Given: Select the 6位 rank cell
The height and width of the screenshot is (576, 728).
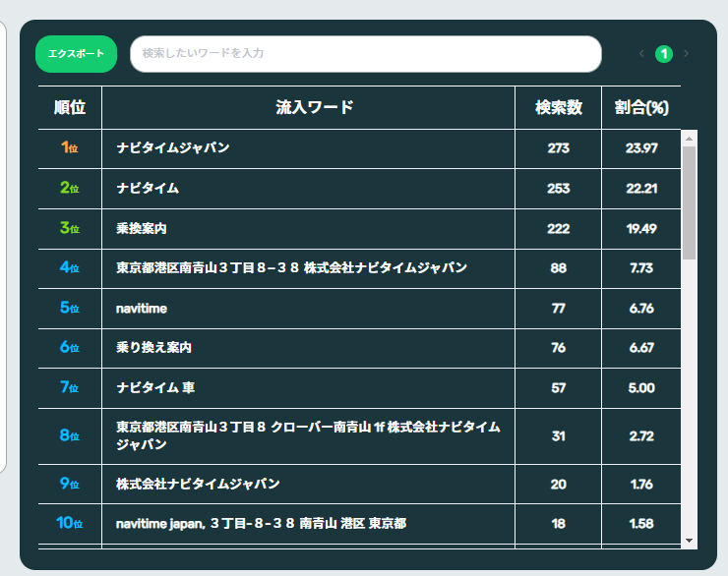Looking at the screenshot, I should point(70,347).
